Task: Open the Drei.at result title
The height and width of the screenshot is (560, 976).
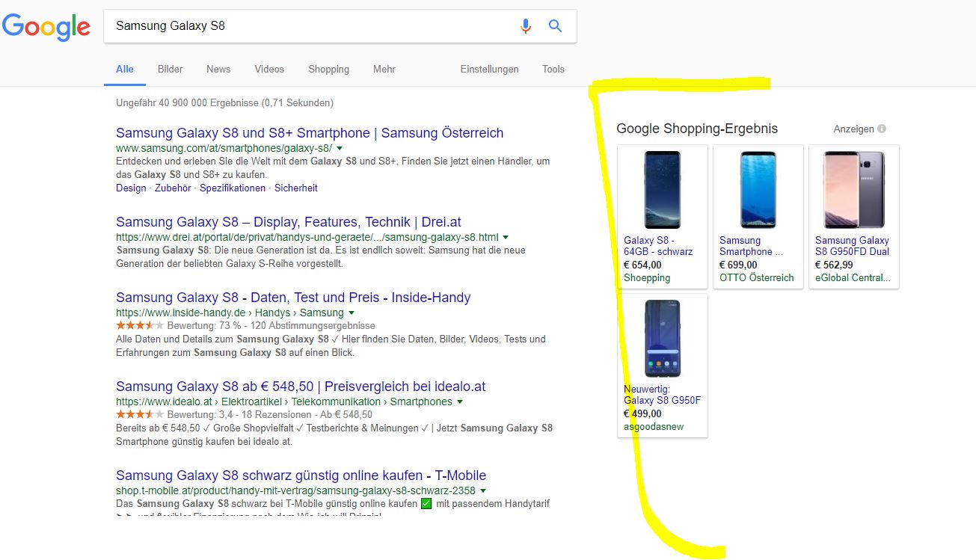Action: tap(289, 222)
